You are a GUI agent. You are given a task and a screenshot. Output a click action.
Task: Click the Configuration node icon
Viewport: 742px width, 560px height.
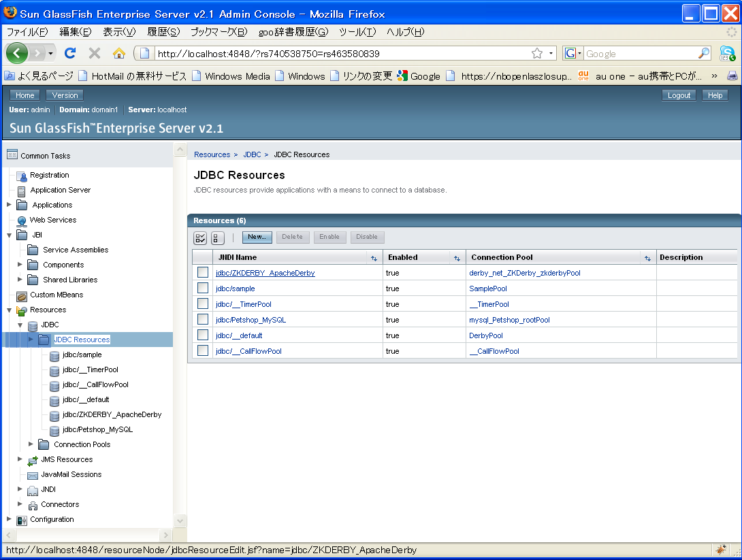pyautogui.click(x=22, y=521)
